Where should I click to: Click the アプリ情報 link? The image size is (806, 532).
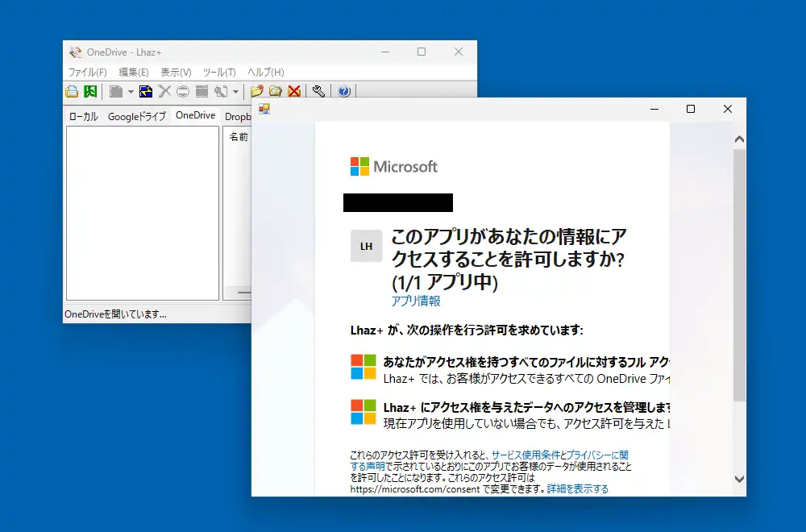(416, 301)
